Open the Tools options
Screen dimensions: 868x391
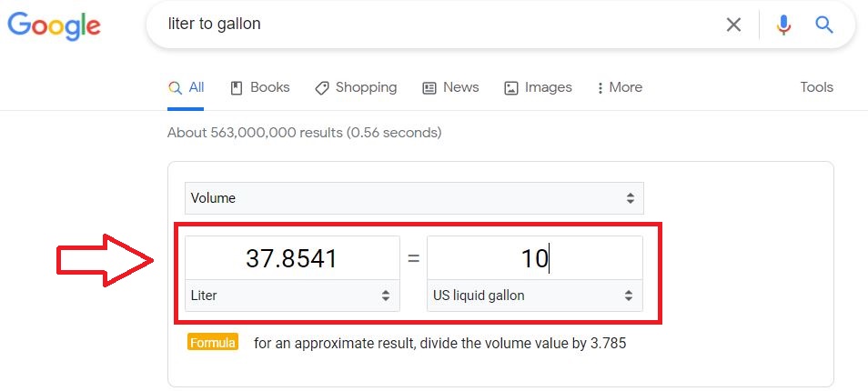tap(816, 87)
